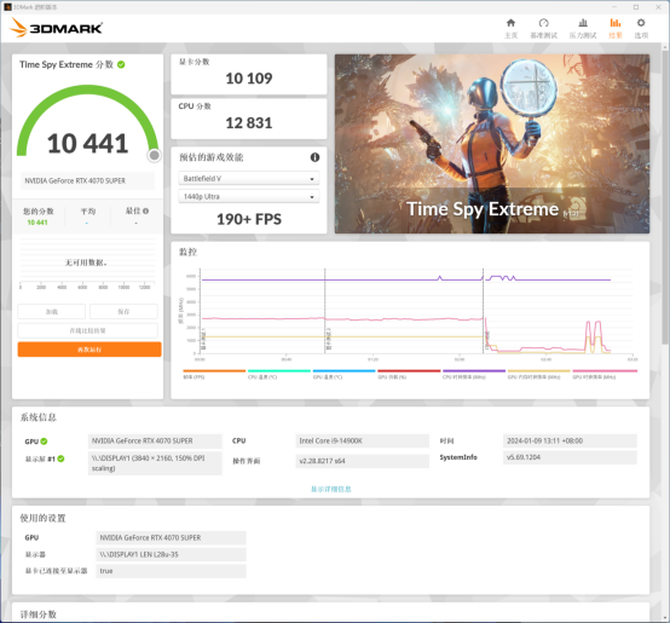Click the Detailed Scores (详细分数) heading
Viewport: 670px width, 623px height.
point(38,614)
